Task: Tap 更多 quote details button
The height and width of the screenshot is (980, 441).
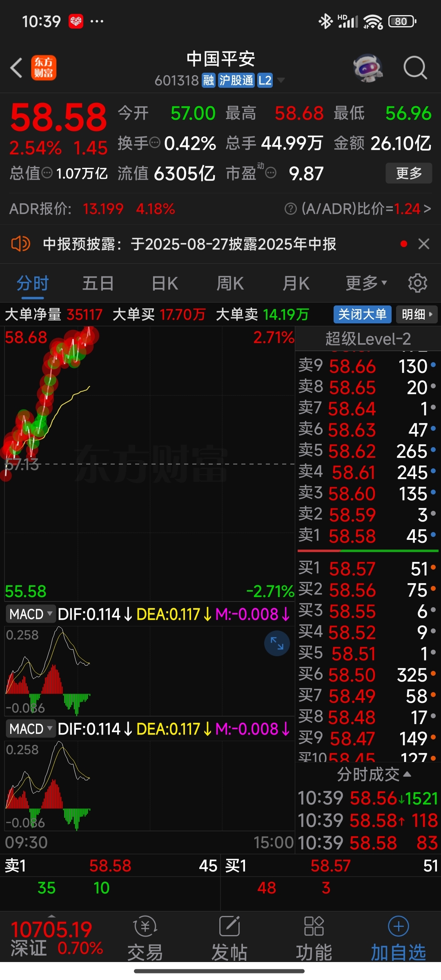Action: 409,173
